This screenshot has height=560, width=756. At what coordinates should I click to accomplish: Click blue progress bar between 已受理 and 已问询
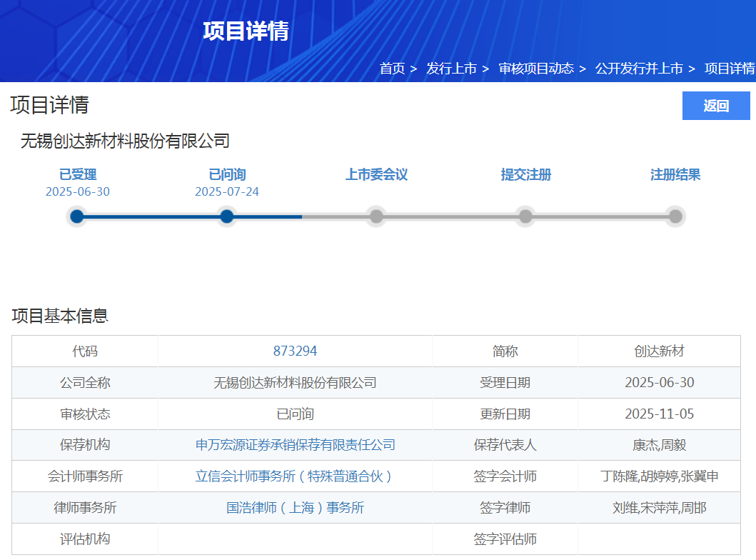[152, 216]
